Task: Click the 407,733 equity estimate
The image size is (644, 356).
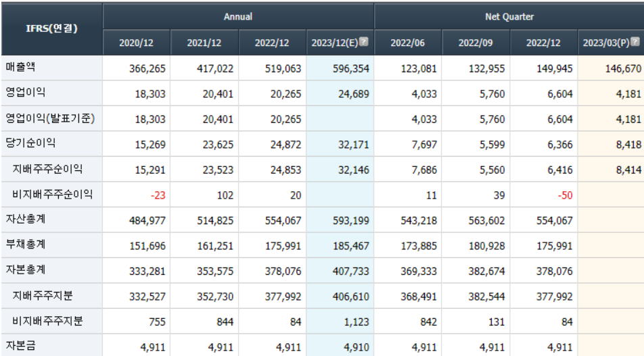Action: 351,272
